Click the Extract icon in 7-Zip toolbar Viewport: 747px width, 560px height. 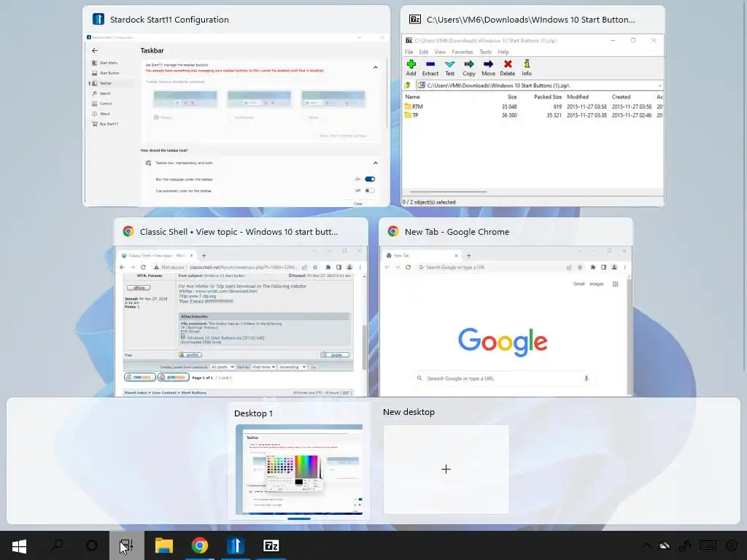pos(430,64)
